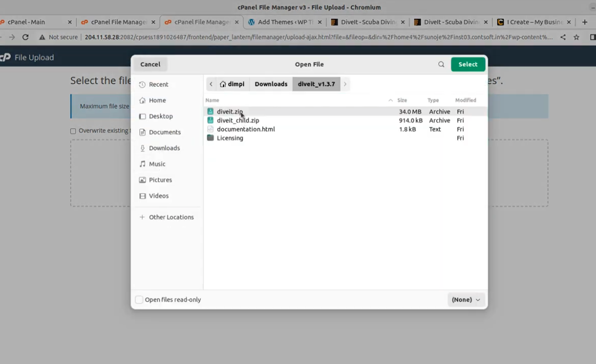
Task: Sort files by Name column header
Action: (212, 100)
